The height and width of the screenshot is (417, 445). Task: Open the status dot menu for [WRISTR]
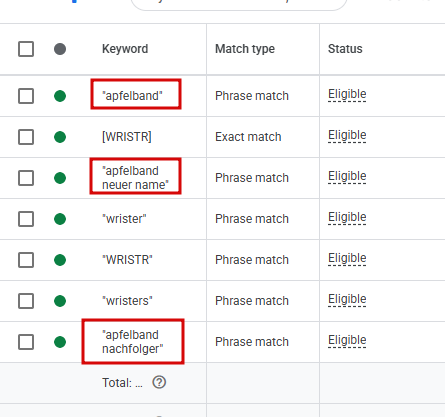(x=60, y=137)
